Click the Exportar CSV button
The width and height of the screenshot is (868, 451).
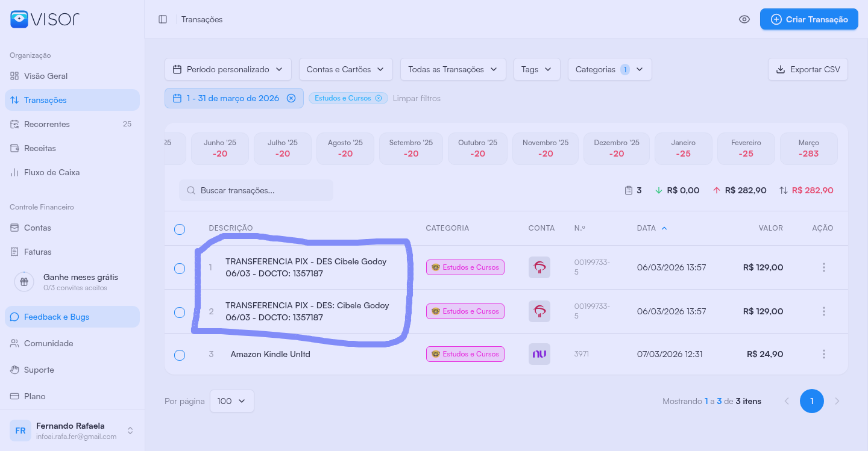[x=808, y=69]
